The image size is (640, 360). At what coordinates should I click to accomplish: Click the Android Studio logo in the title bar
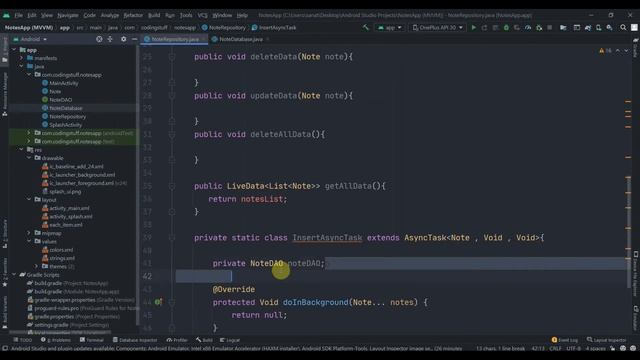point(6,15)
